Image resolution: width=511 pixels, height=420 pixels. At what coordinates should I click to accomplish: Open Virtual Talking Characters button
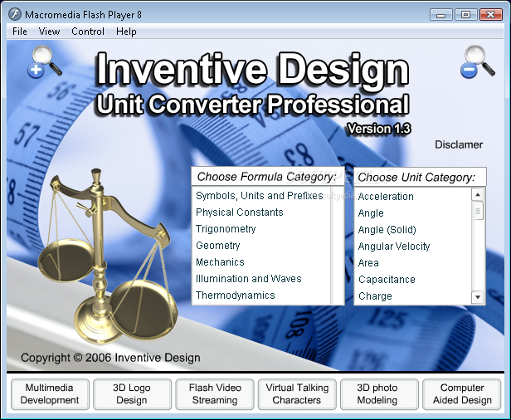click(297, 394)
